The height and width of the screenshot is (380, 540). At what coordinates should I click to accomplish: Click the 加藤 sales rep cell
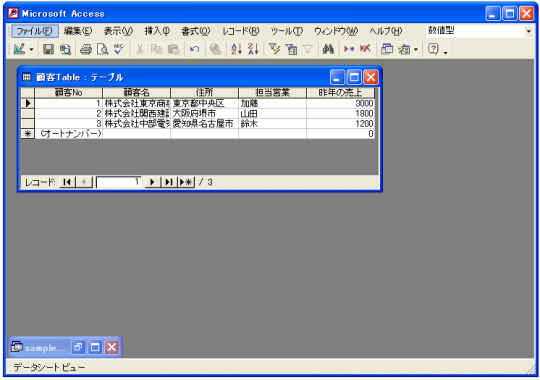(272, 103)
